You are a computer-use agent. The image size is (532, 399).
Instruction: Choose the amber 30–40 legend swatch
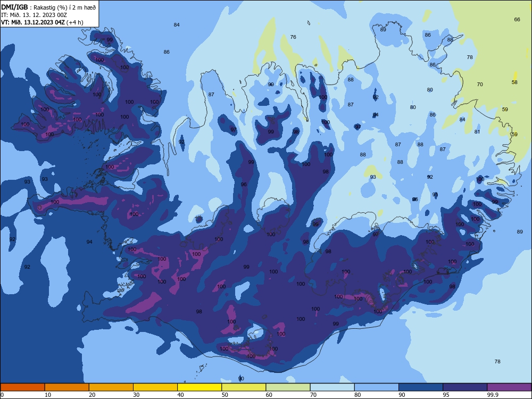155,387
